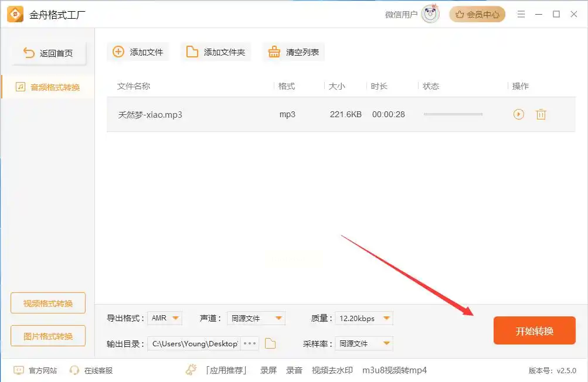Click the 操作 column header

[x=521, y=86]
